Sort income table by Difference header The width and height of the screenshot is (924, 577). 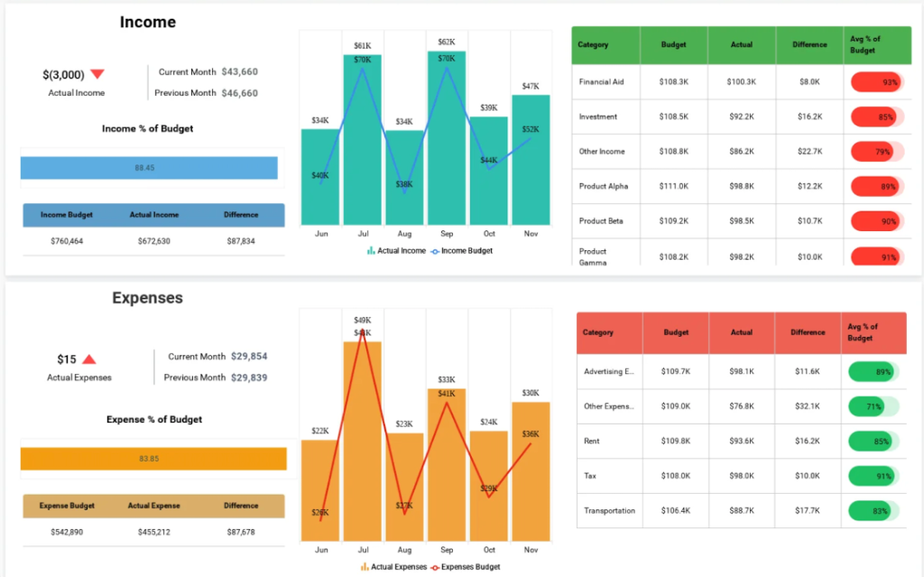pyautogui.click(x=809, y=45)
